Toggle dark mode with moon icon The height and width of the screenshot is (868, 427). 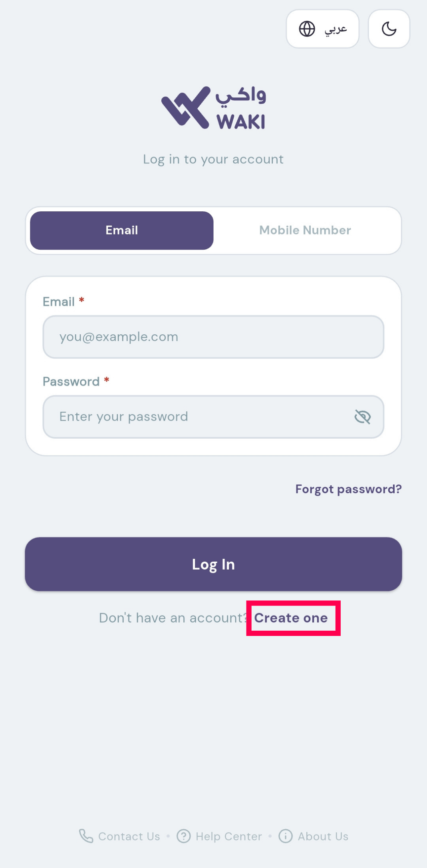(389, 29)
